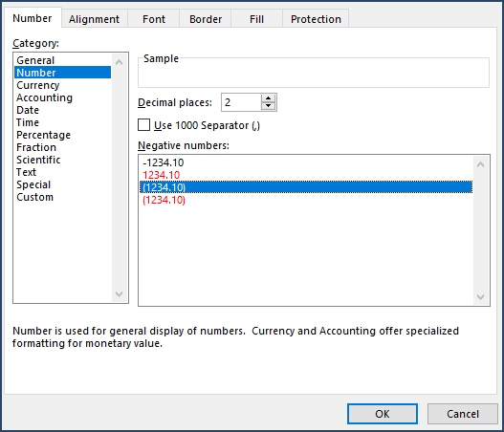Go to the Border tab

coord(206,19)
